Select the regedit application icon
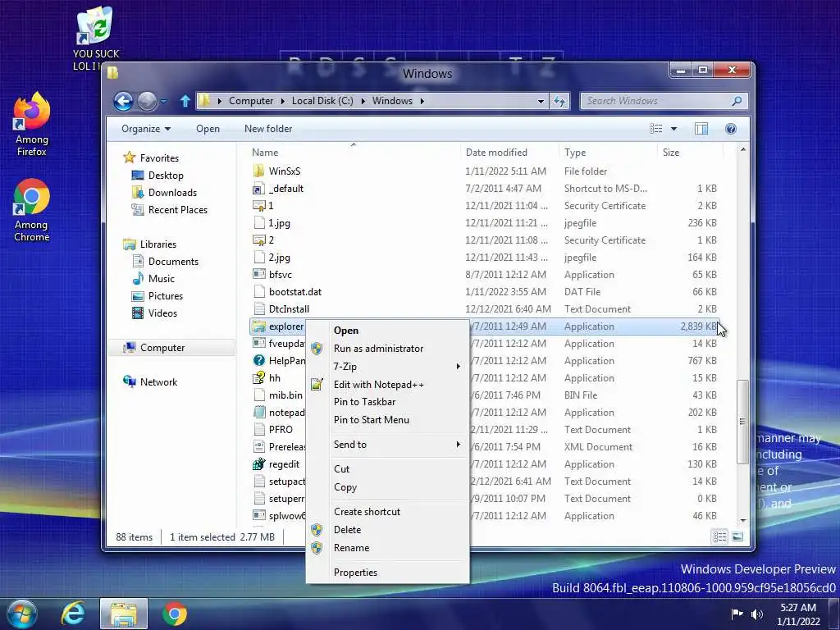This screenshot has height=630, width=840. pyautogui.click(x=258, y=464)
